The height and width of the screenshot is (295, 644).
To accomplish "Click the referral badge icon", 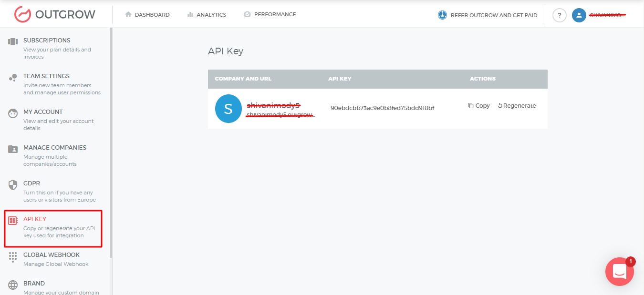I will (442, 15).
